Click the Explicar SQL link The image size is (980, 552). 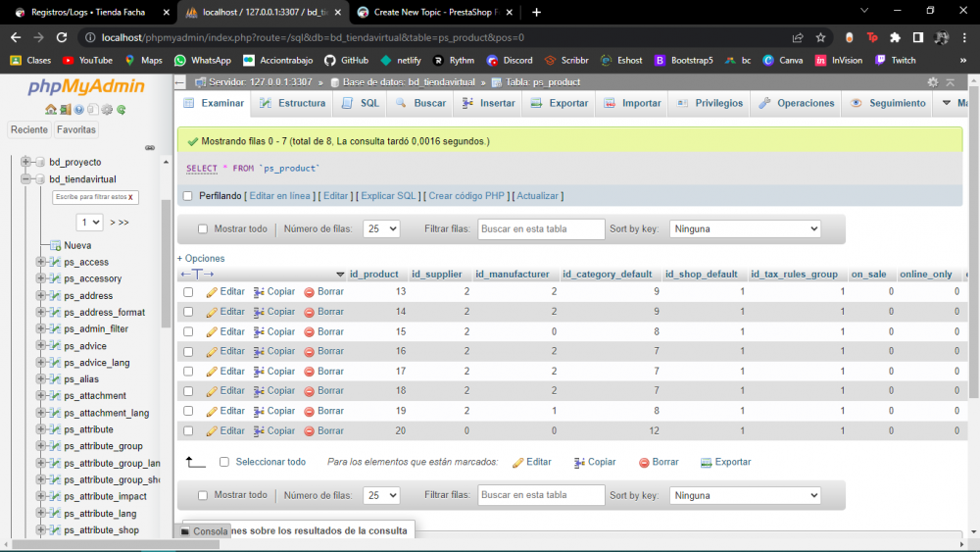click(x=388, y=196)
